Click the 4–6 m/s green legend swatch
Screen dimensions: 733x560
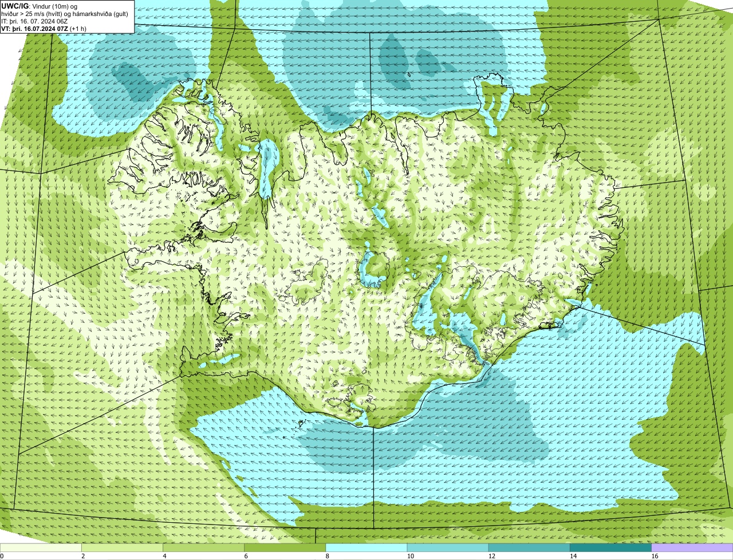(203, 547)
